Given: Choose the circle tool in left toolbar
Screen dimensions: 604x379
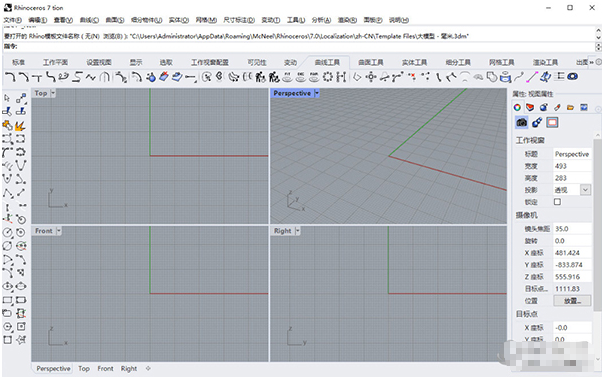Looking at the screenshot, I should [x=7, y=233].
